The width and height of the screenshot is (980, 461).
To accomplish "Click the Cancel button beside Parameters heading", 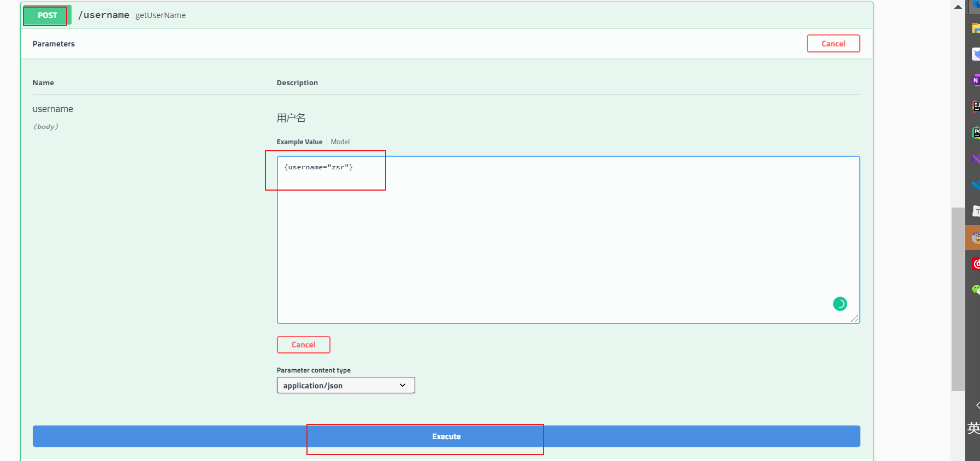I will pyautogui.click(x=833, y=44).
